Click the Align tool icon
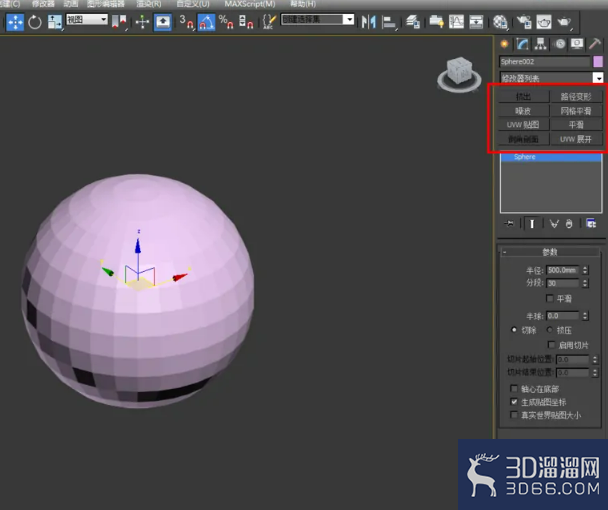608x510 pixels. (389, 22)
